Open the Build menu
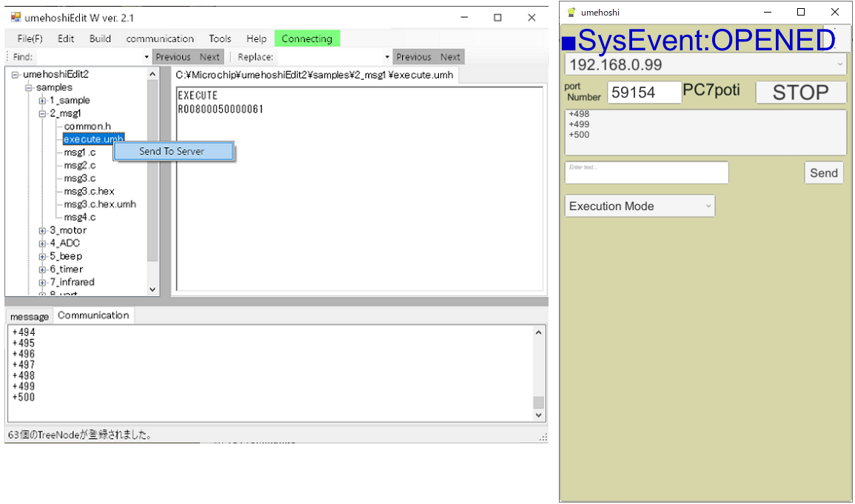This screenshot has height=504, width=855. [100, 38]
